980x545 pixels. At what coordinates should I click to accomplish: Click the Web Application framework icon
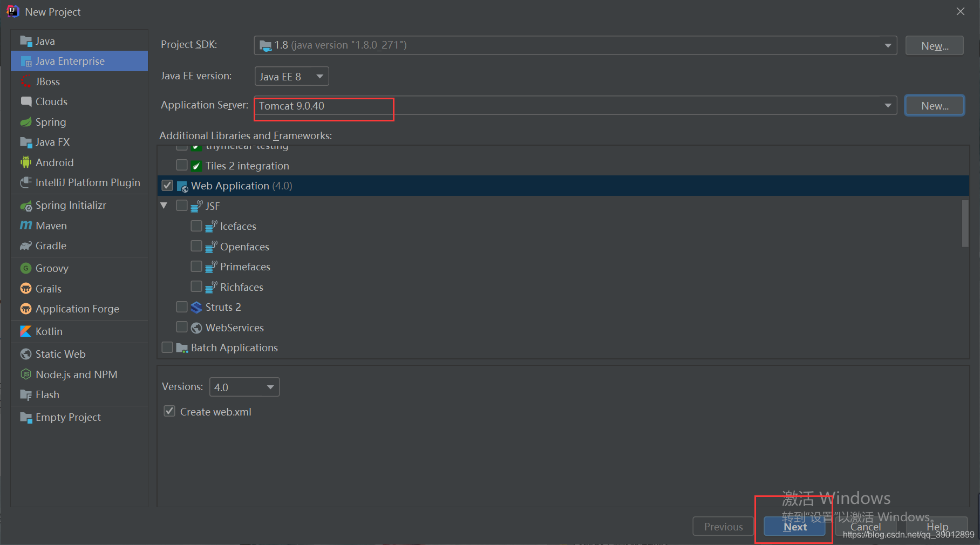pyautogui.click(x=182, y=186)
